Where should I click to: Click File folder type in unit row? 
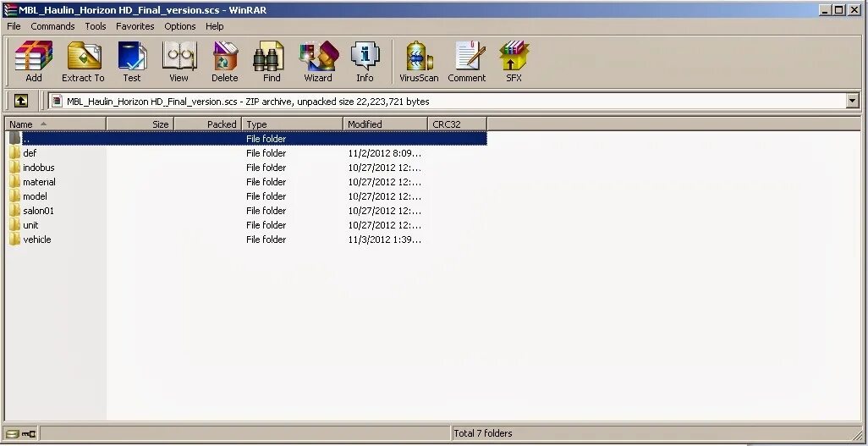[x=266, y=225]
